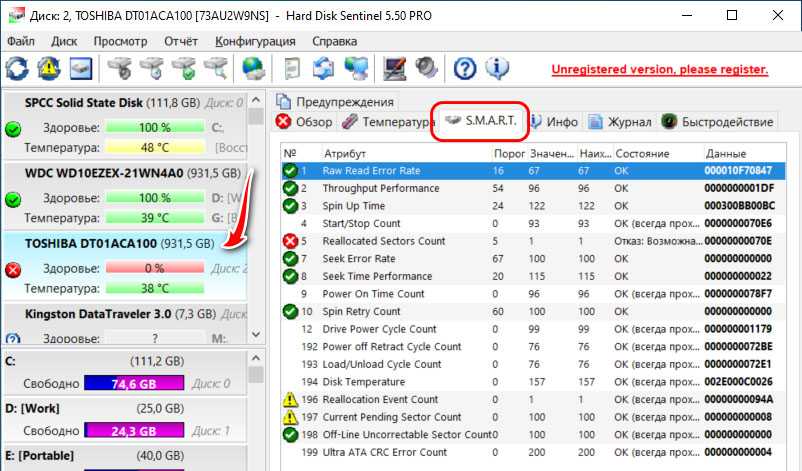Click the report document toolbar icon
802x471 pixels.
click(x=292, y=69)
